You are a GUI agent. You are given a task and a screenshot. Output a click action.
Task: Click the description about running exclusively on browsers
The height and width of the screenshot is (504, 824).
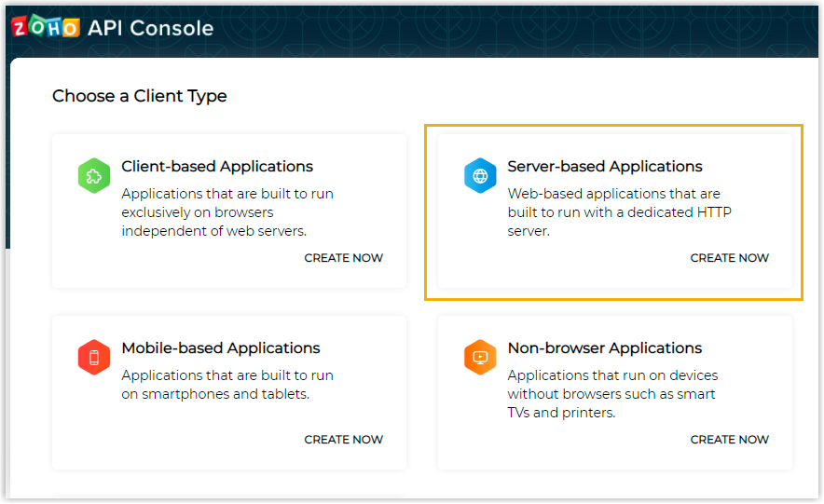point(227,212)
